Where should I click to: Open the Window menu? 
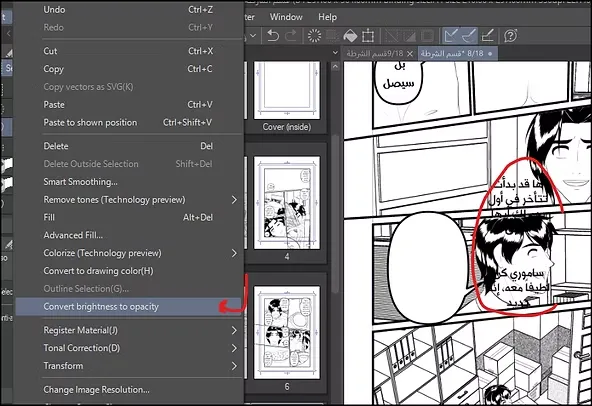[x=286, y=17]
